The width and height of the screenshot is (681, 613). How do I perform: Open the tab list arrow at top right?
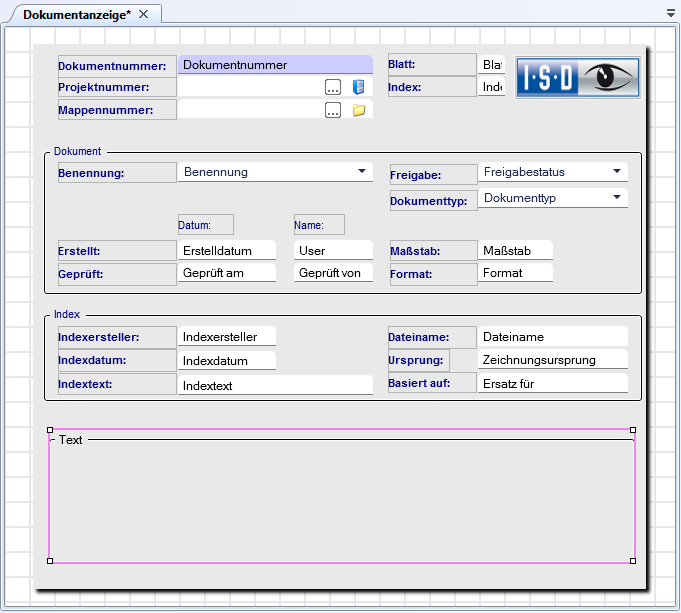[670, 14]
